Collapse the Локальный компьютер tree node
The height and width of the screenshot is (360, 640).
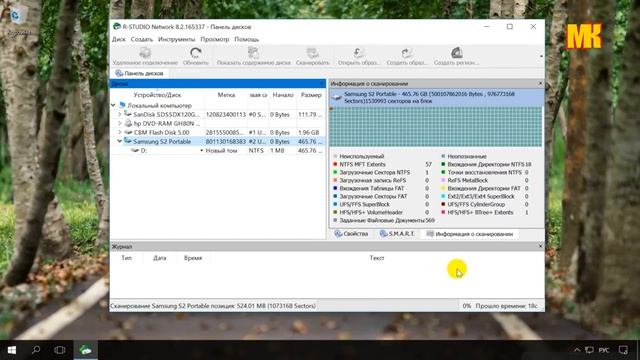tap(113, 105)
